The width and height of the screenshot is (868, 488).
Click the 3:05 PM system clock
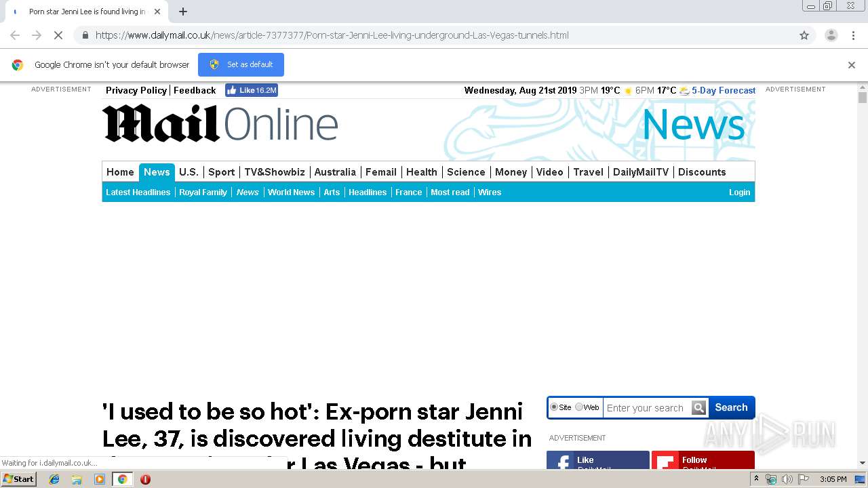pyautogui.click(x=833, y=479)
